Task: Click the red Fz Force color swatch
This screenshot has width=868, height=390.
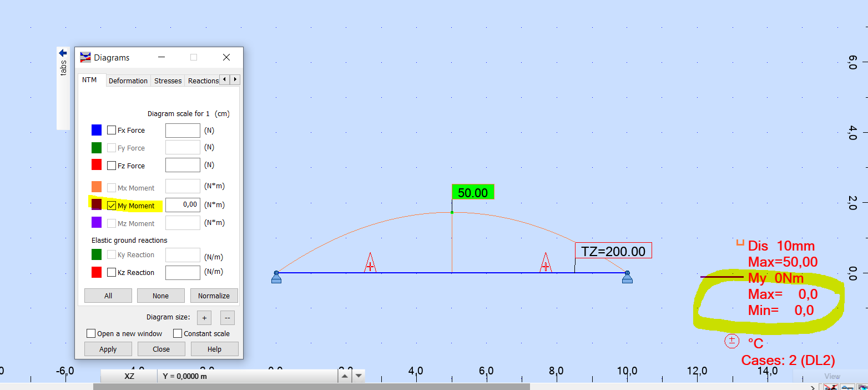Action: [x=96, y=165]
